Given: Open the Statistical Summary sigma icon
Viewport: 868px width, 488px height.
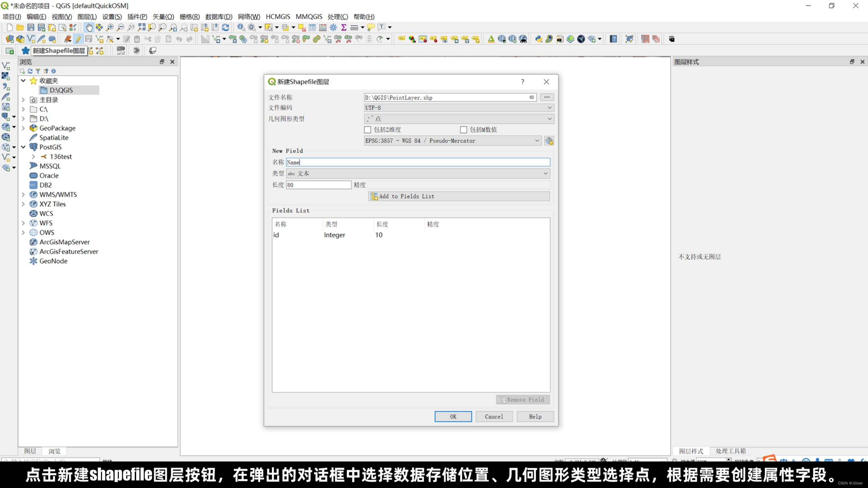Looking at the screenshot, I should pyautogui.click(x=344, y=27).
